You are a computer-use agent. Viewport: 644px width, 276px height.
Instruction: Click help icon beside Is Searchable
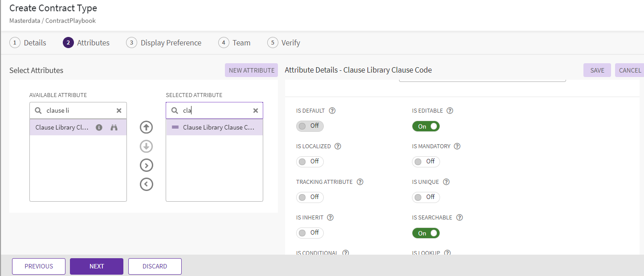(x=460, y=218)
